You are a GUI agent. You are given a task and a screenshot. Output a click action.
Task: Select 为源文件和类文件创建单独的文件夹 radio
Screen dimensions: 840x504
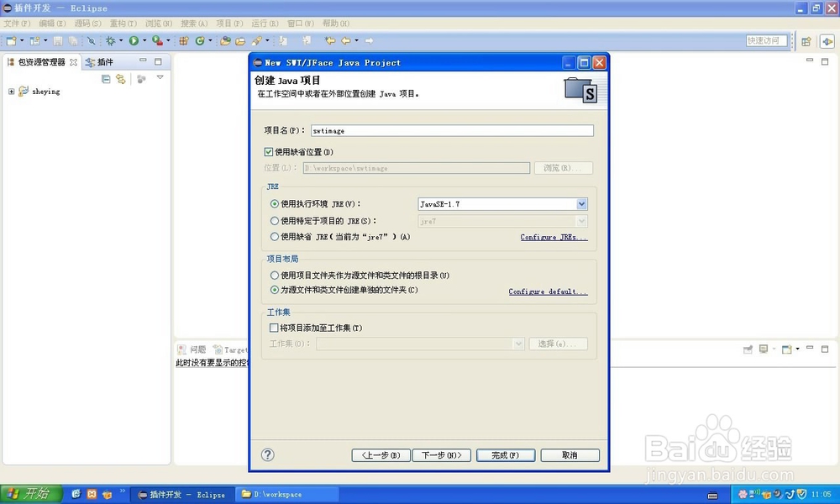tap(275, 290)
